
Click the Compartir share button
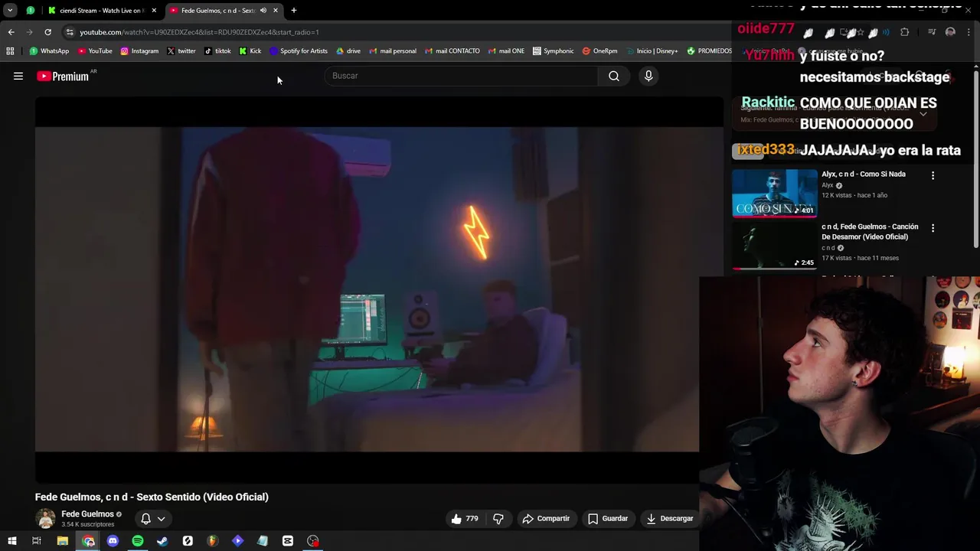[x=546, y=518]
